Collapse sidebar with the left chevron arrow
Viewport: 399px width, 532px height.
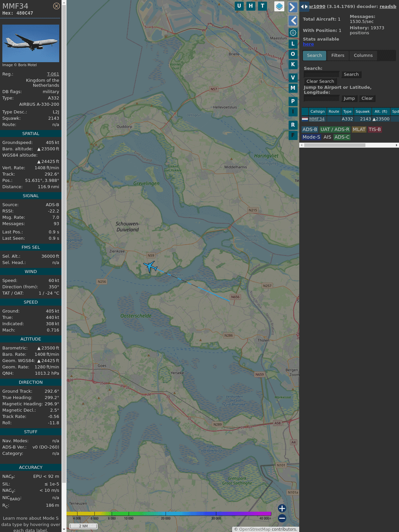click(293, 21)
